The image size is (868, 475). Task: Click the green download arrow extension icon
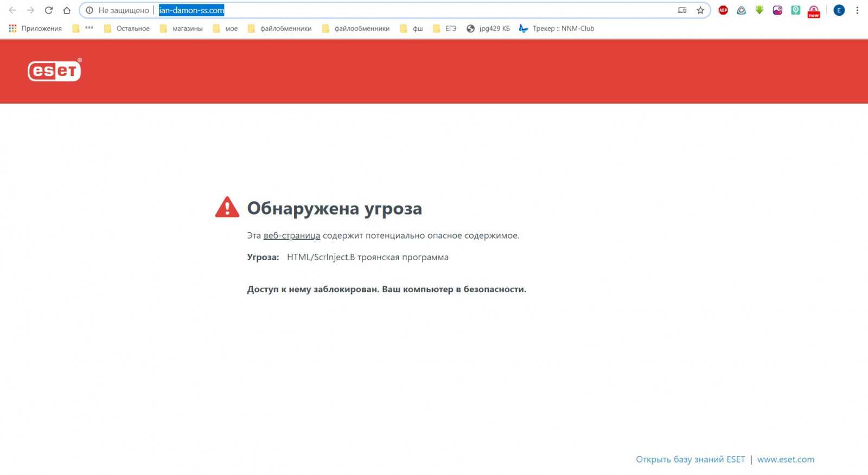(x=759, y=10)
